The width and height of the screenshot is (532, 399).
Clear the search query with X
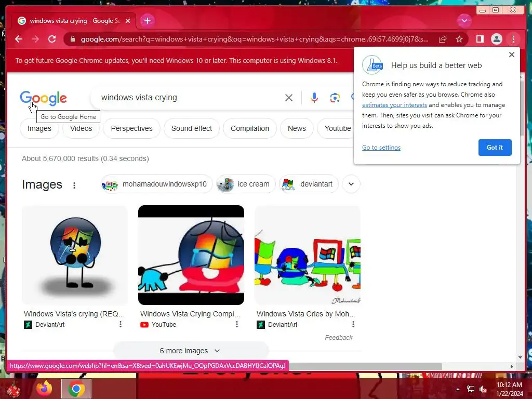coord(289,98)
